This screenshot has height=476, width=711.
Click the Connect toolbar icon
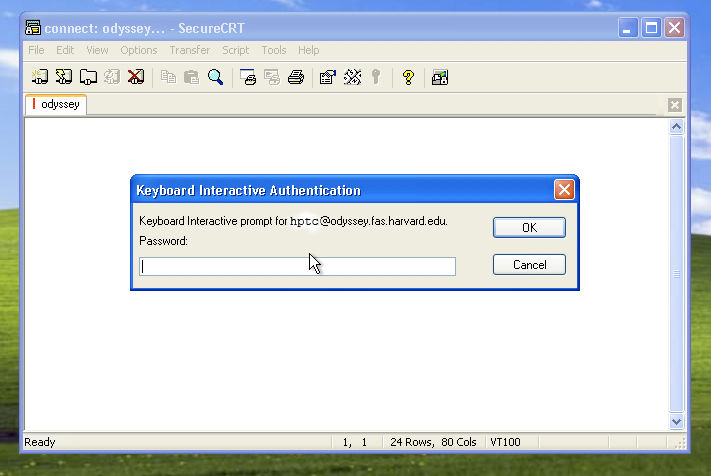(x=40, y=77)
